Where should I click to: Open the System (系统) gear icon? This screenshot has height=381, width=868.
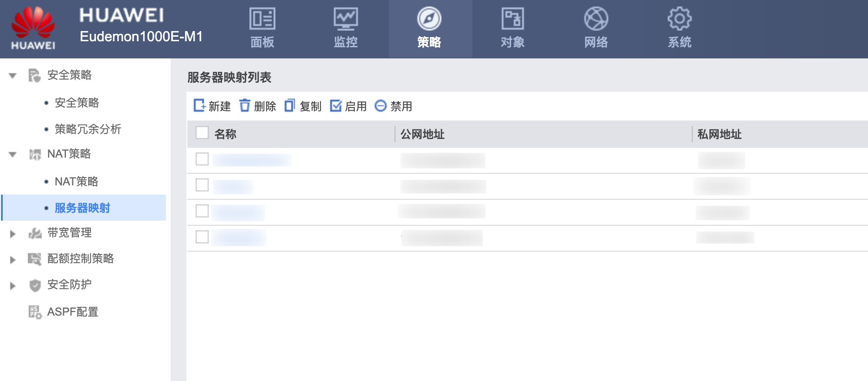click(x=679, y=19)
